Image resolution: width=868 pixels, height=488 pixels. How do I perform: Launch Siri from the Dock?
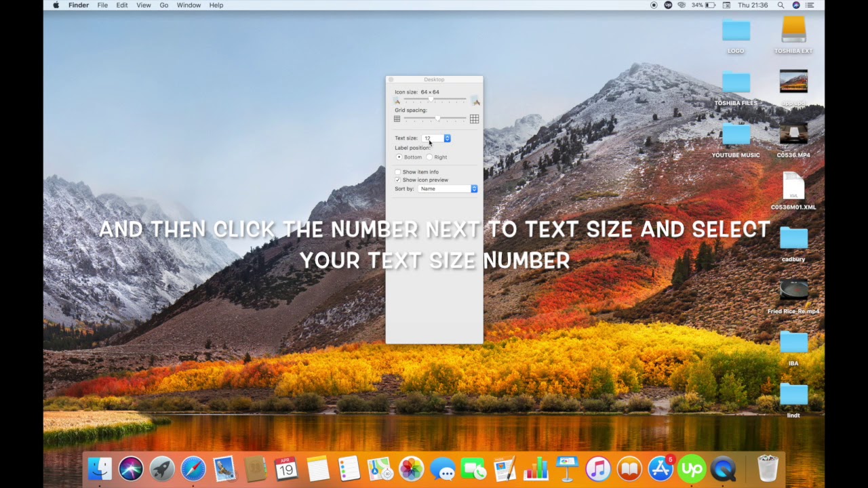(131, 469)
